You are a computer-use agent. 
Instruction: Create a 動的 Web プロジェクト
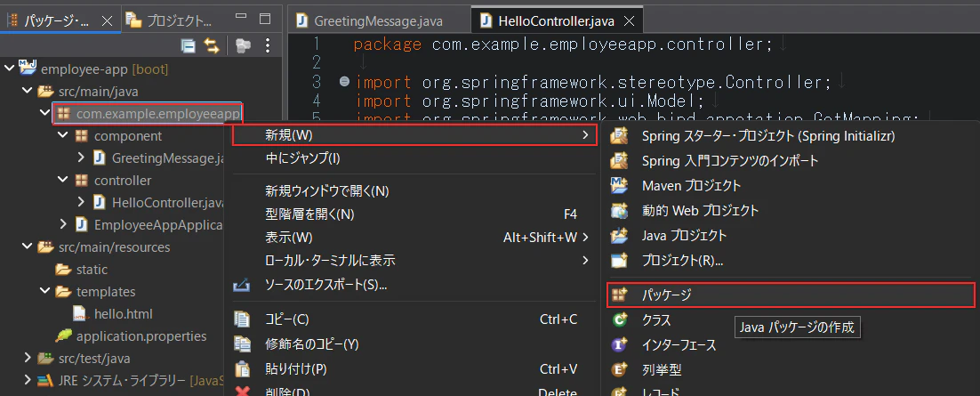791,211
